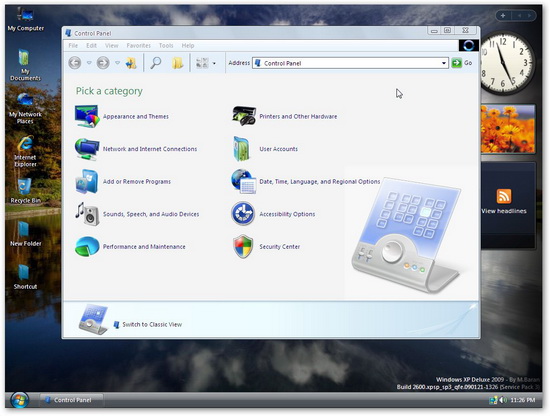Open Date, Time, Language, Regional Options icon
Image resolution: width=550 pixels, height=416 pixels.
(x=243, y=181)
